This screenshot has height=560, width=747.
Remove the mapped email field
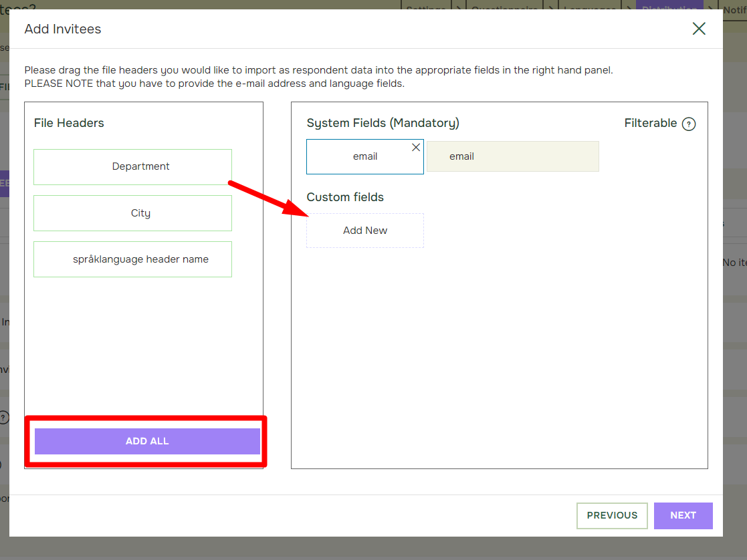pos(416,148)
